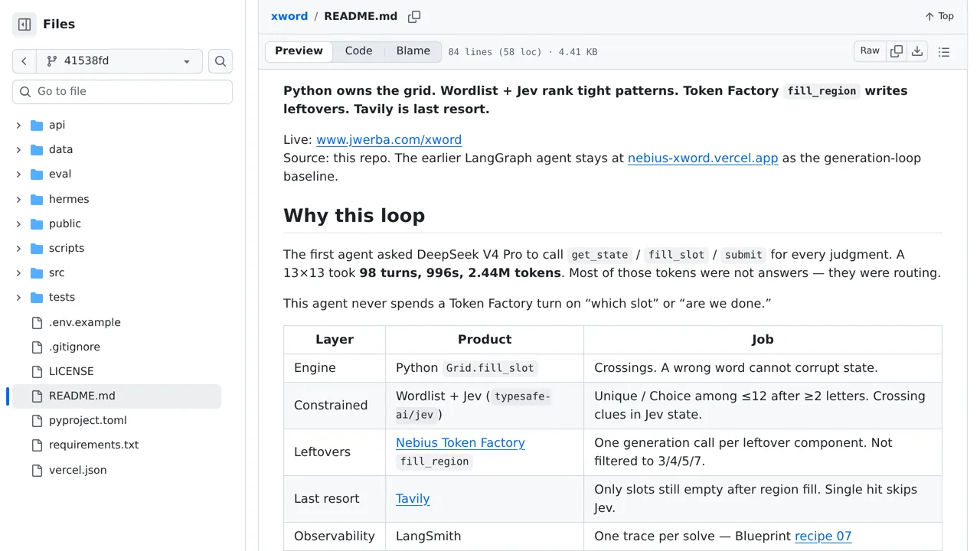Screen dimensions: 980x551
Task: Click the 'LangSmith' table cell
Action: click(x=485, y=536)
